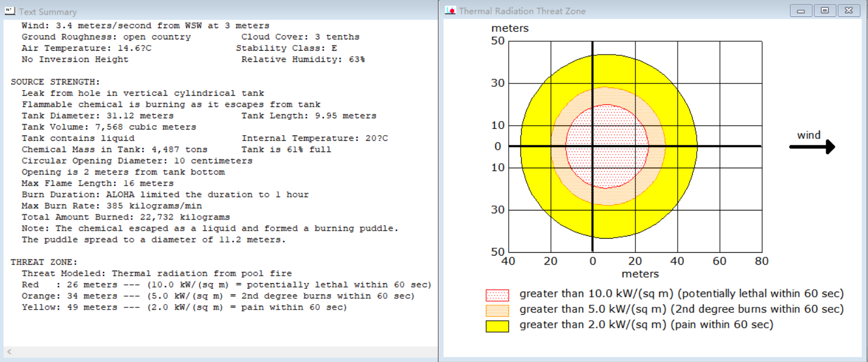Minimize the Thermal Radiation Threat Zone window
This screenshot has height=362, width=868.
point(800,11)
